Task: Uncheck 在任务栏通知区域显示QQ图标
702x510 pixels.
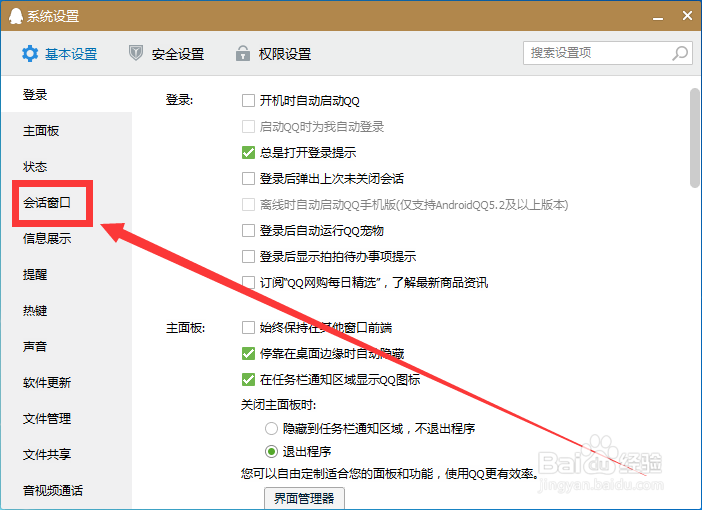Action: (x=248, y=380)
